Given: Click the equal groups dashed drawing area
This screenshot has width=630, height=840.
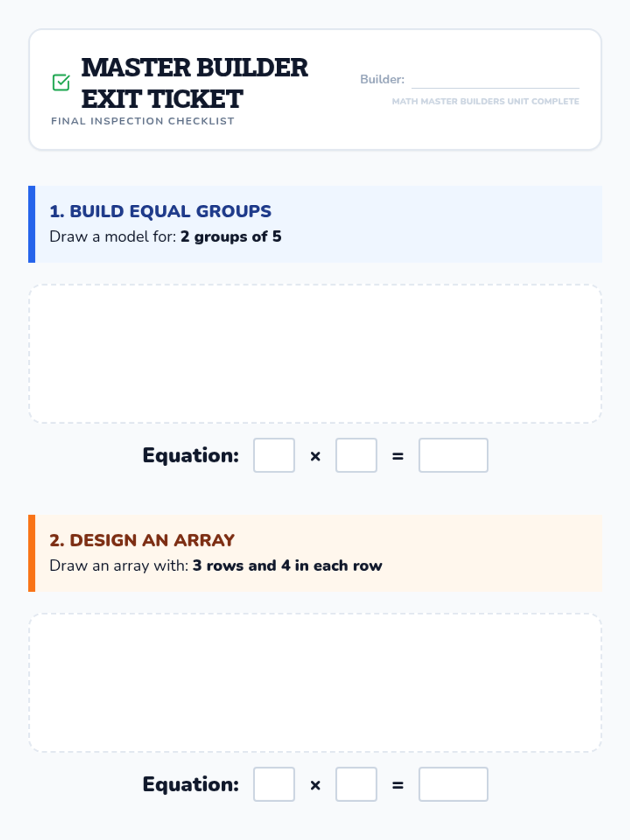Looking at the screenshot, I should point(315,354).
